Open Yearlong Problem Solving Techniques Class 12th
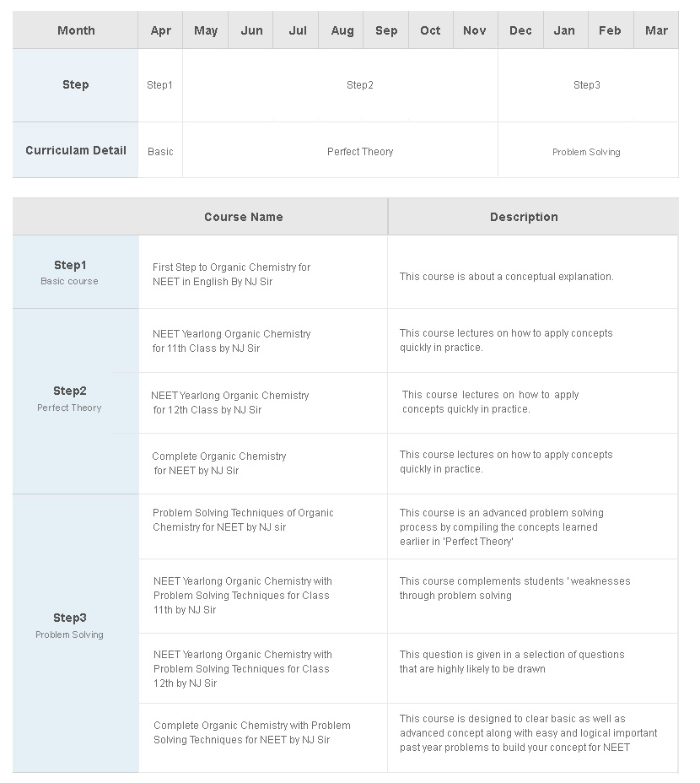 [243, 668]
